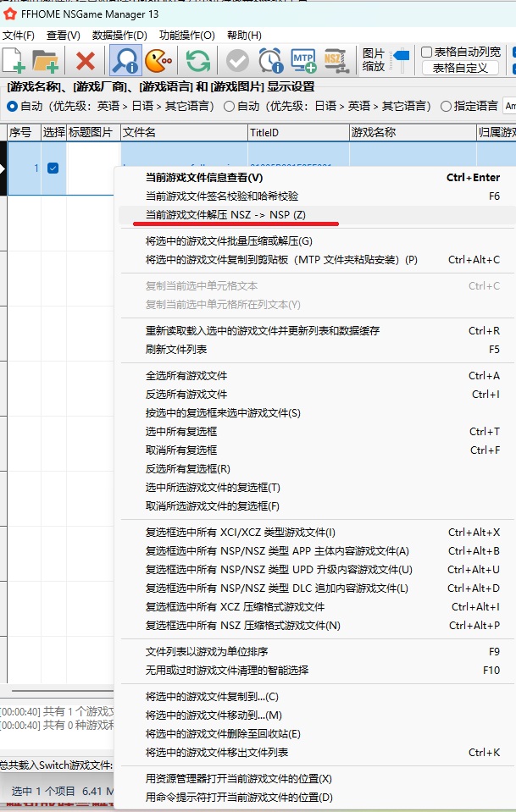516x812 pixels.
Task: Choose 将选中的游戏文件复制到...(C)
Action: click(x=317, y=697)
